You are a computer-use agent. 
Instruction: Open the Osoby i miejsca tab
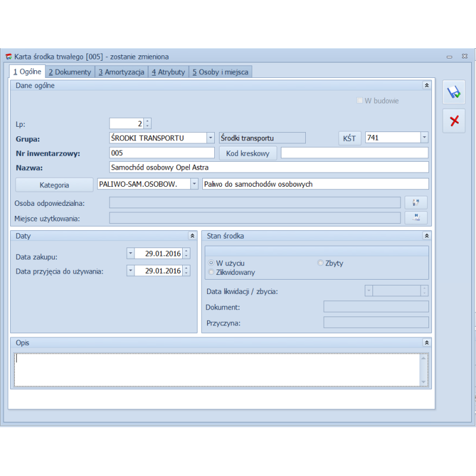point(221,72)
